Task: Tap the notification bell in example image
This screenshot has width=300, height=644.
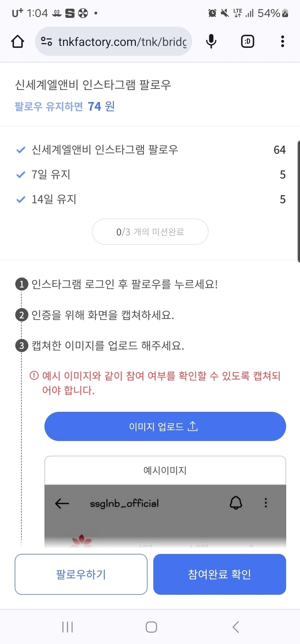Action: click(236, 503)
